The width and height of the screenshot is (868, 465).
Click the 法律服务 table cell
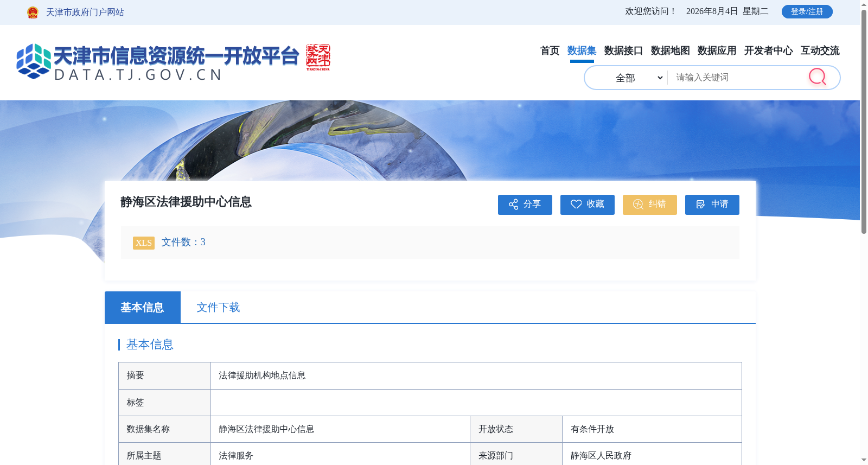[340, 454]
